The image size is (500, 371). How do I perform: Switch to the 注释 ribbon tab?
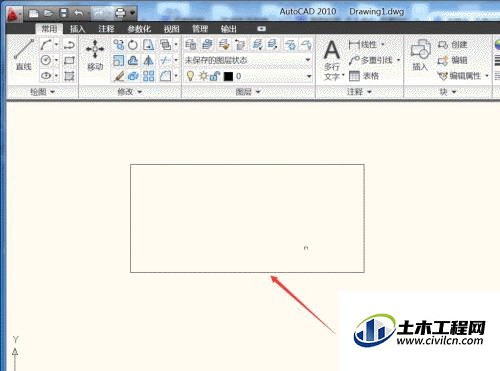pyautogui.click(x=106, y=29)
